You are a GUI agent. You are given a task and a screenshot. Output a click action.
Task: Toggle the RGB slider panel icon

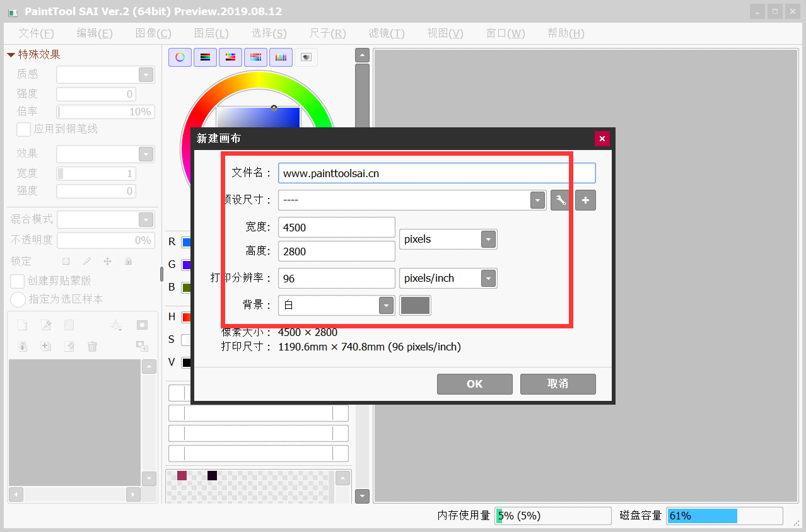205,57
